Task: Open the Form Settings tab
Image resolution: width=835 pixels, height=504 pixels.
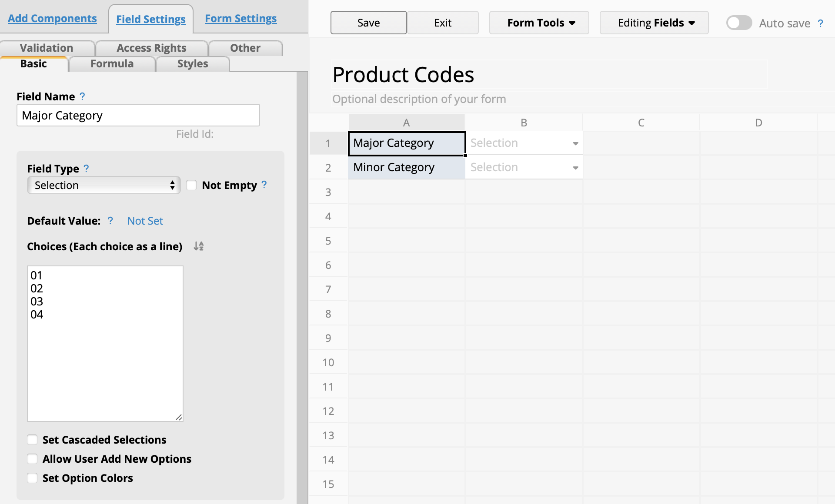Action: tap(240, 19)
